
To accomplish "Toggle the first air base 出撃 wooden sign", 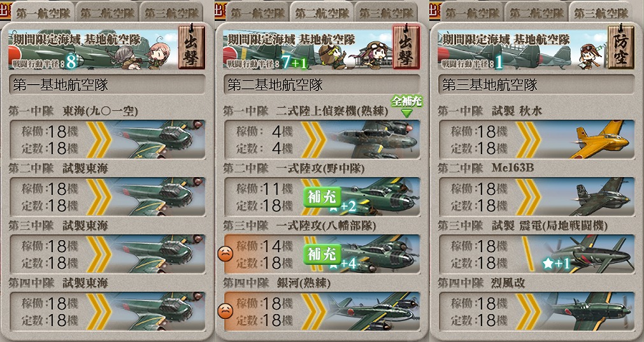I will 191,46.
